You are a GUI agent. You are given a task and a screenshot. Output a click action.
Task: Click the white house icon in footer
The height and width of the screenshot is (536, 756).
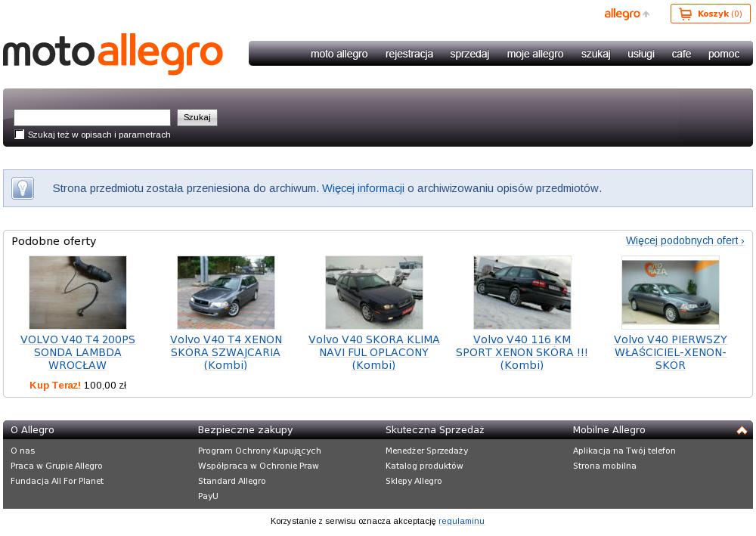click(x=742, y=430)
